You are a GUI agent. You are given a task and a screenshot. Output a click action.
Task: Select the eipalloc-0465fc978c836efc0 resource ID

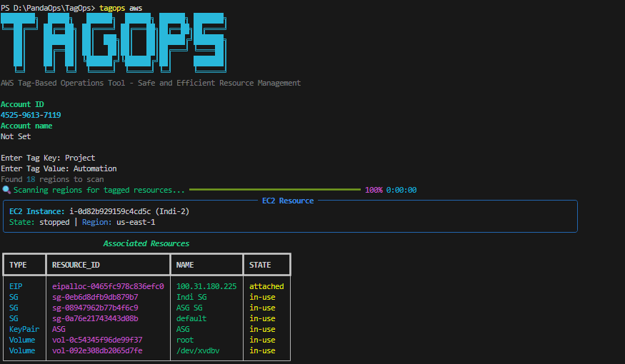point(108,286)
